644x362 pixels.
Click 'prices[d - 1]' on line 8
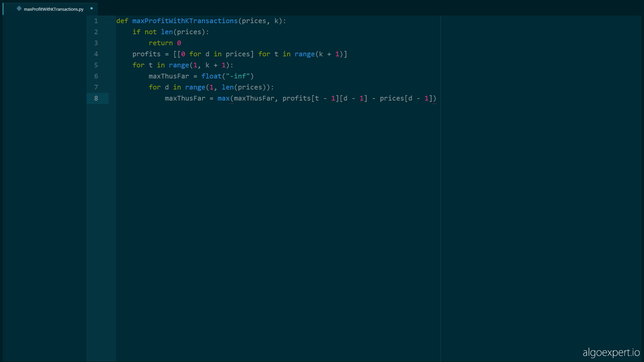(x=406, y=98)
